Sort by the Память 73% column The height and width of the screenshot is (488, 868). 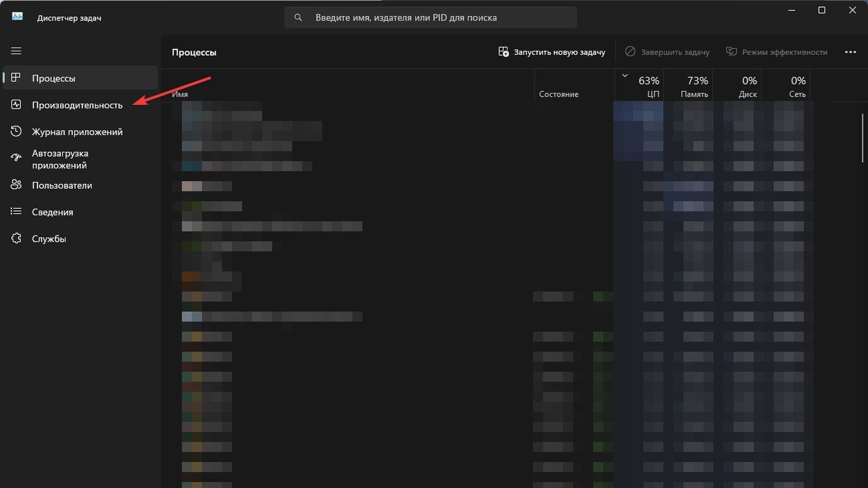[688, 86]
